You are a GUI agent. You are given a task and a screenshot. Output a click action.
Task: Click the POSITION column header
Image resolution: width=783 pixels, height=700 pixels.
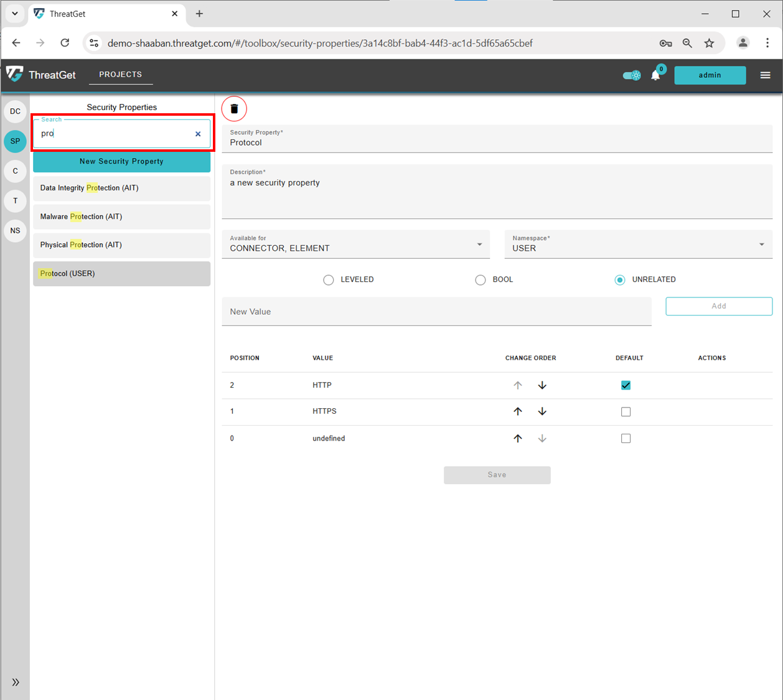pyautogui.click(x=245, y=358)
